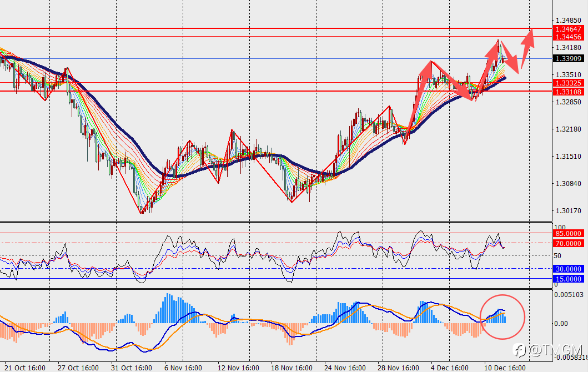Click the 100 oscillator scale label
588x372 pixels.
(560, 227)
